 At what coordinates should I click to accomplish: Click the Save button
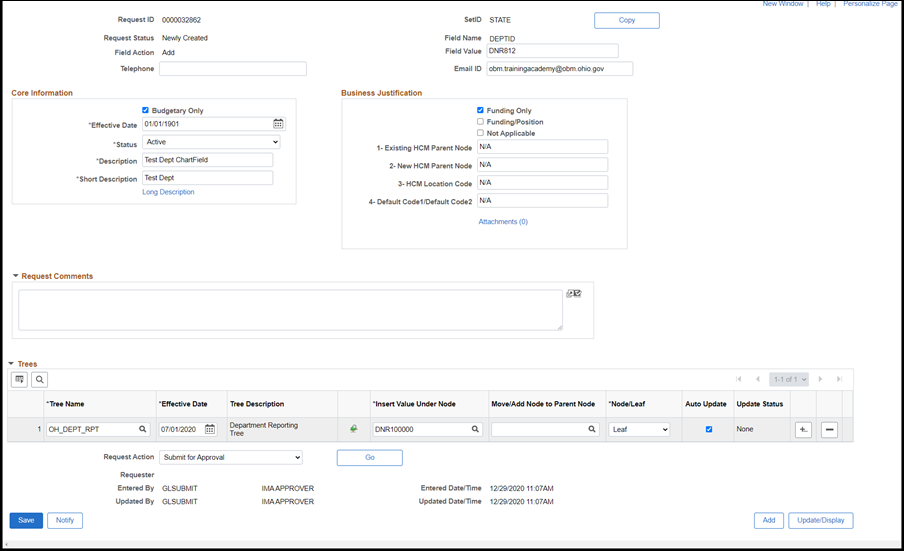click(26, 520)
